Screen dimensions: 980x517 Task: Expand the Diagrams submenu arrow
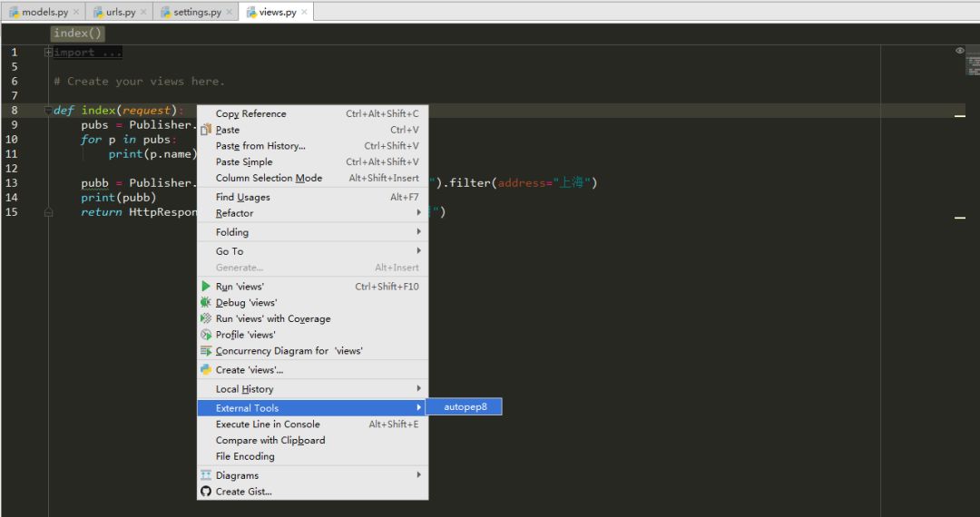pyautogui.click(x=418, y=475)
